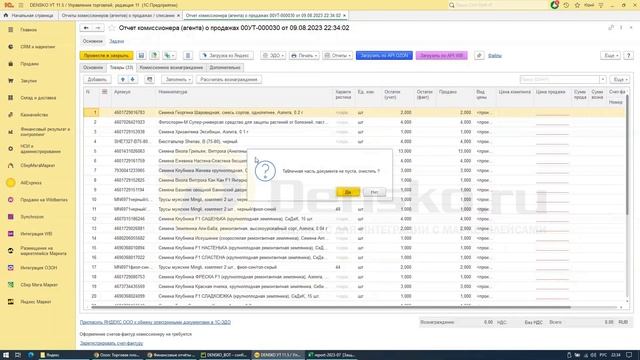Open the search field dropdown arrow
Viewport: 640px width, 360px height.
coord(602,80)
